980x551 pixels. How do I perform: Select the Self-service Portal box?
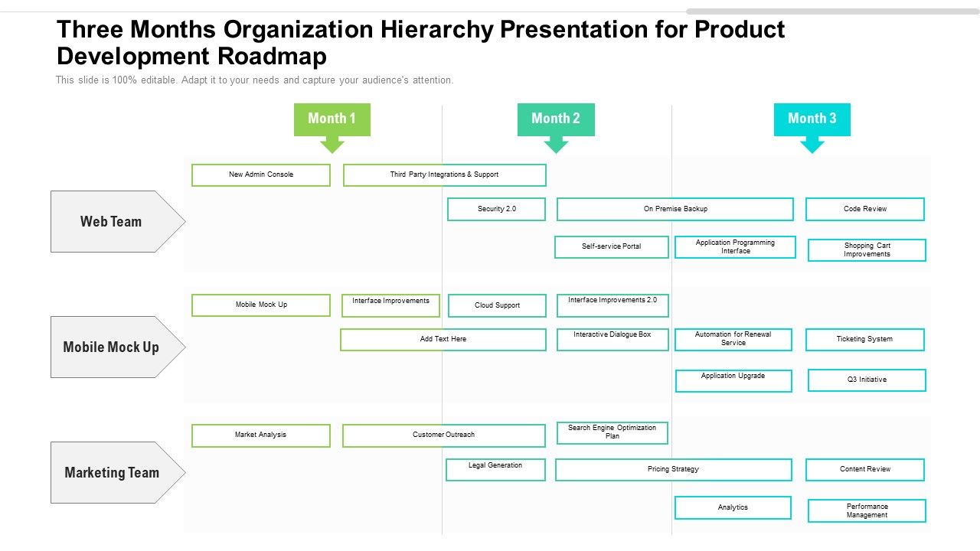click(x=612, y=247)
